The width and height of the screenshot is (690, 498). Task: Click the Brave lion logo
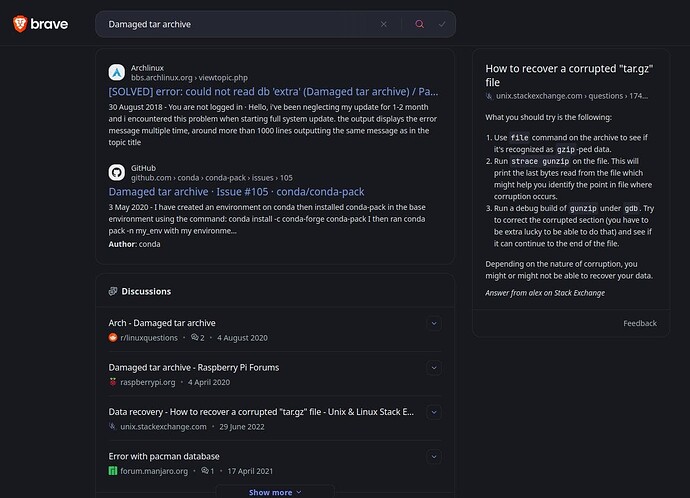[20, 24]
